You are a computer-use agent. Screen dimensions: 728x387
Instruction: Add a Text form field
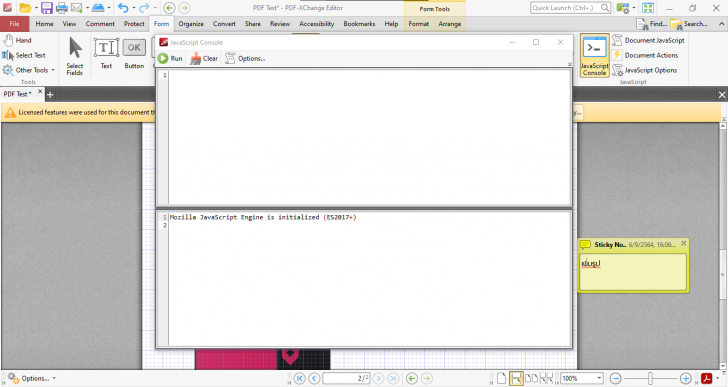pyautogui.click(x=106, y=54)
